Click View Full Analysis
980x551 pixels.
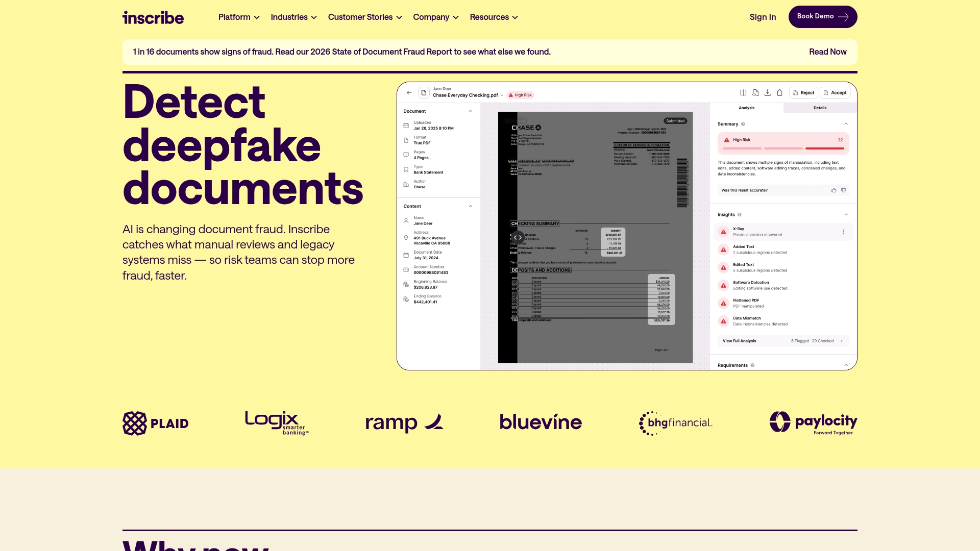pos(739,341)
